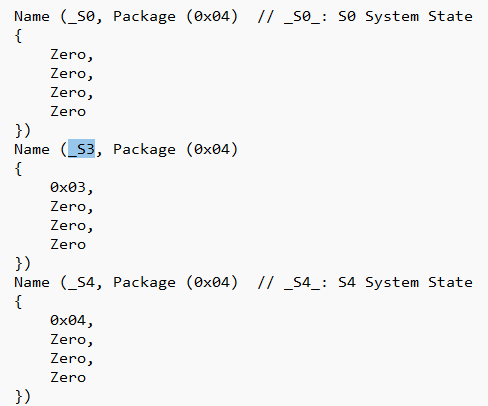Click the Name keyword on the _S4 line
The image size is (488, 406).
click(x=32, y=282)
